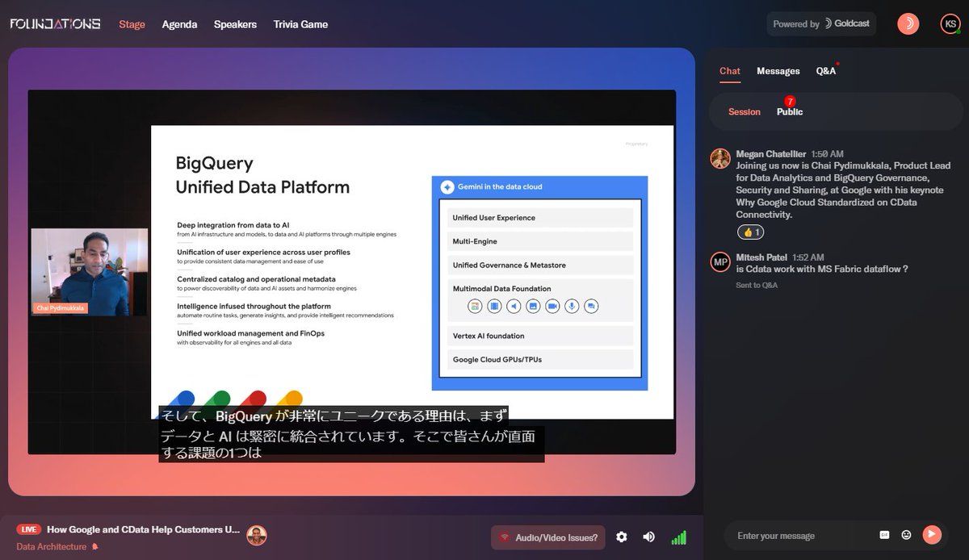The width and height of the screenshot is (969, 560).
Task: Click the Data Architecture track label
Action: [x=51, y=546]
